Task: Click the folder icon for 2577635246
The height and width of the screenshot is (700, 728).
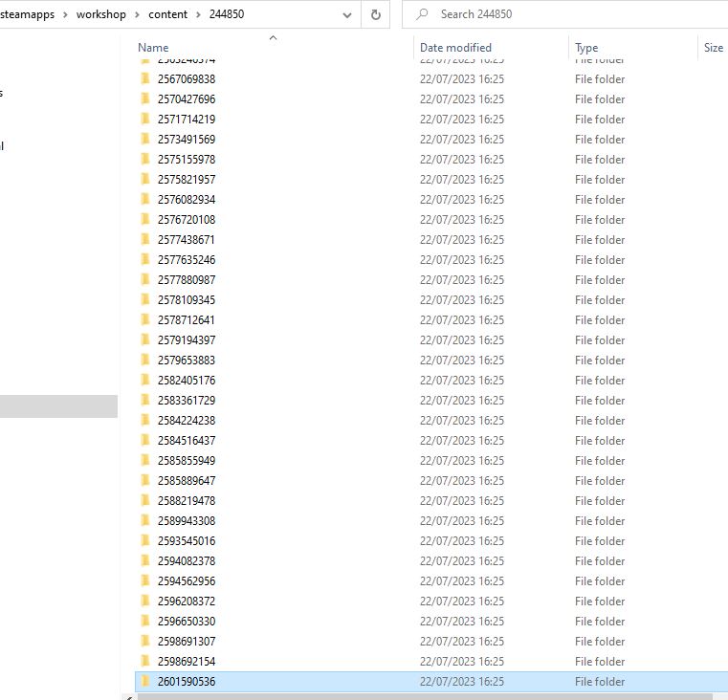Action: (x=145, y=259)
